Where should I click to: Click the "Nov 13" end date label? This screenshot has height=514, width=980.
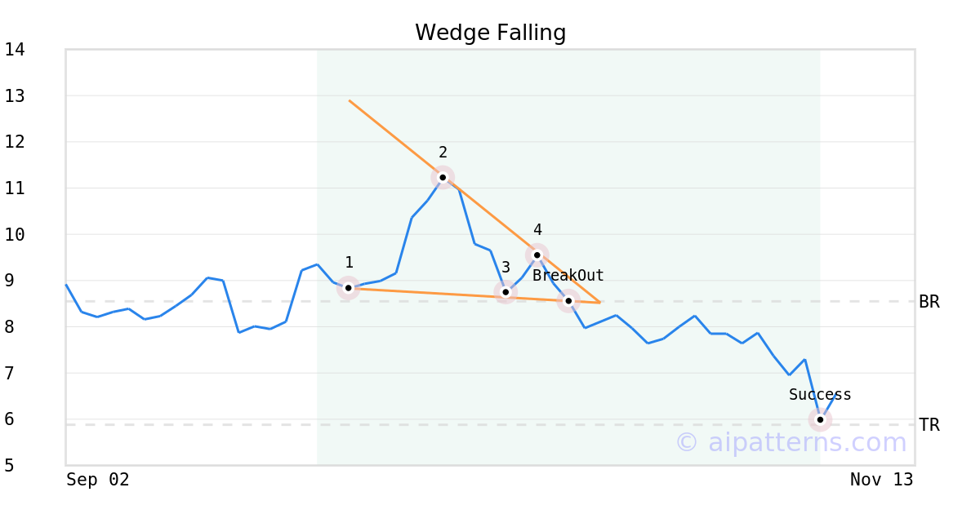pyautogui.click(x=881, y=480)
